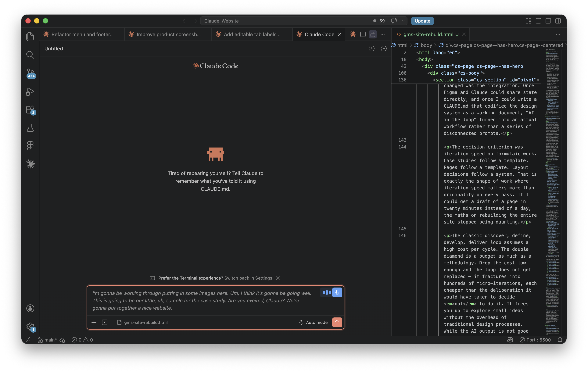Toggle the secondary side bar

[558, 21]
